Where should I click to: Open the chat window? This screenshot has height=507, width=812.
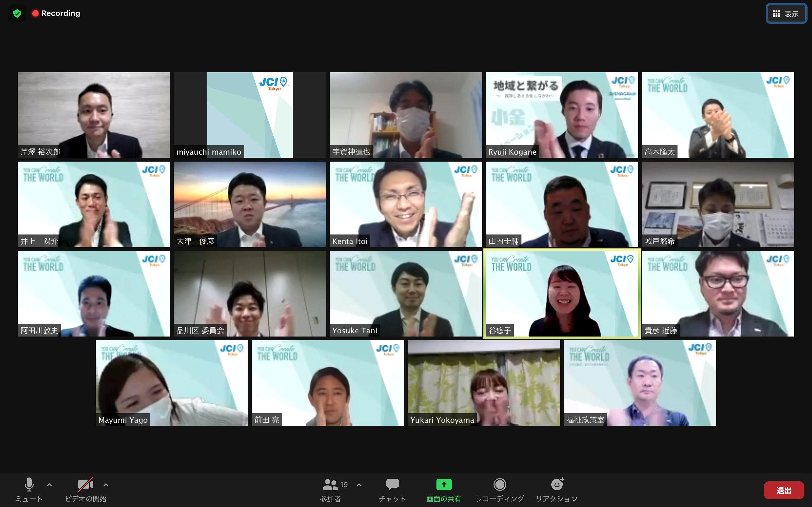tap(392, 485)
